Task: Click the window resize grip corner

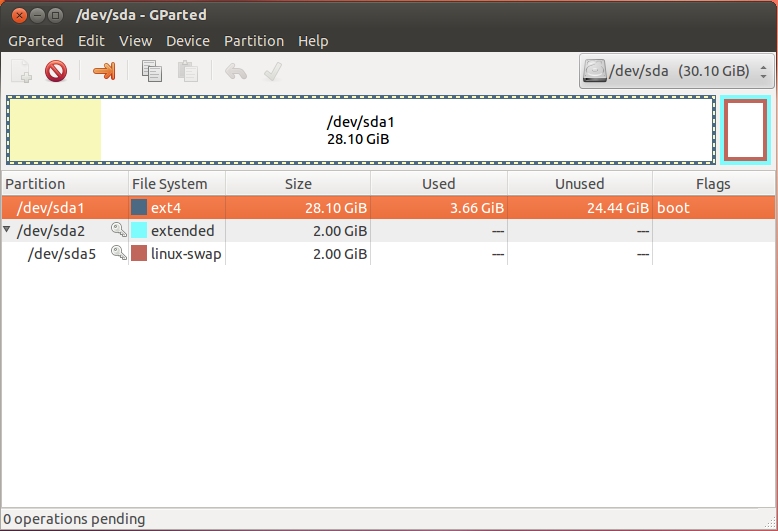Action: click(x=770, y=522)
